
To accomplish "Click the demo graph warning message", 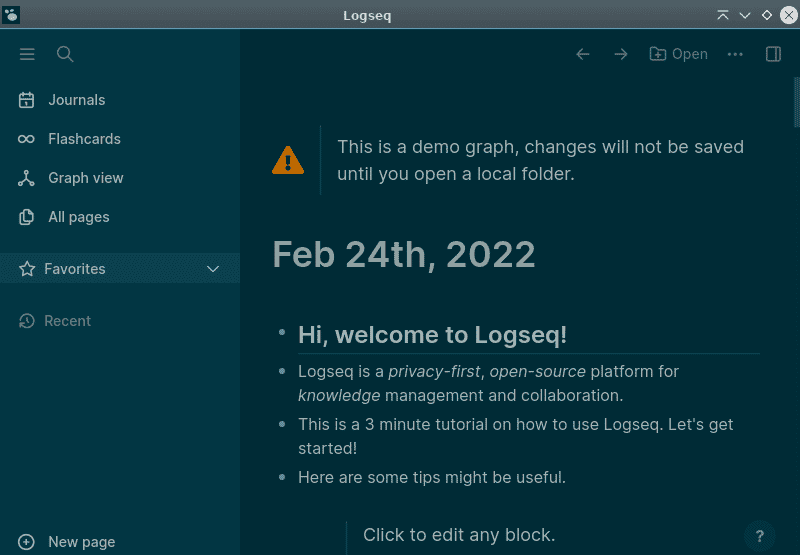I will 541,160.
